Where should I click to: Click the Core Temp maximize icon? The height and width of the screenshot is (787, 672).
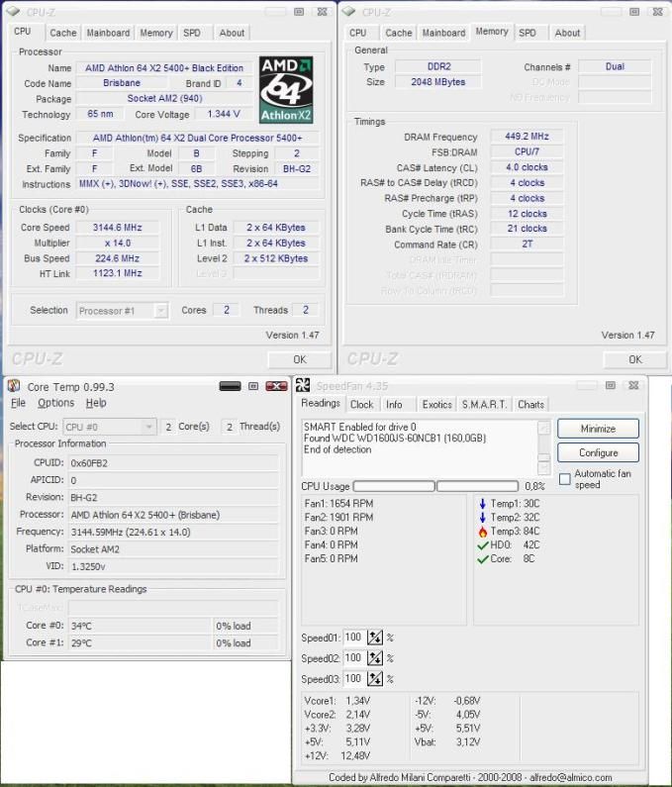[x=253, y=386]
